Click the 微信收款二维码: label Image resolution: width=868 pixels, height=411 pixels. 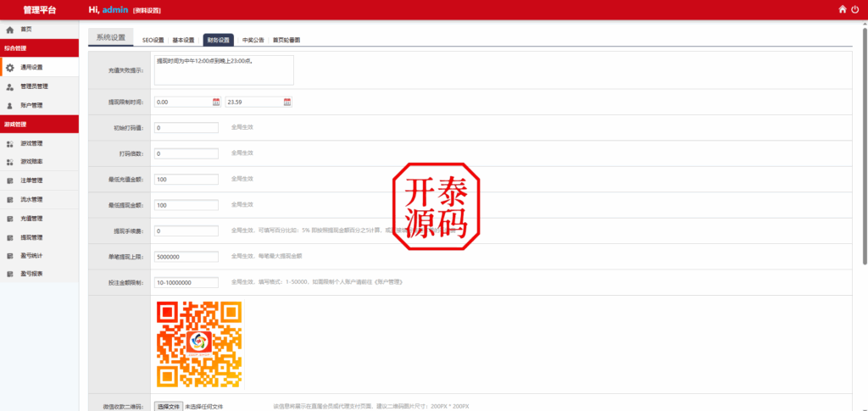(x=124, y=407)
